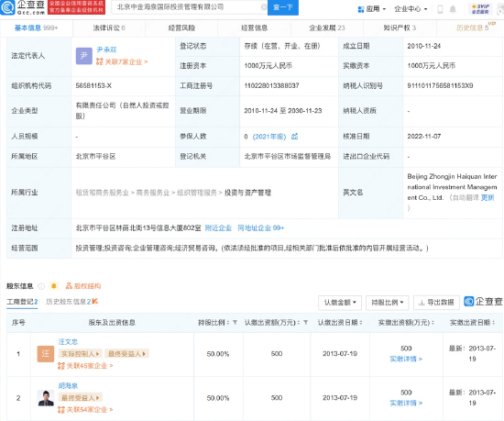
Task: Open 股权结构 chart link
Action: 83,286
